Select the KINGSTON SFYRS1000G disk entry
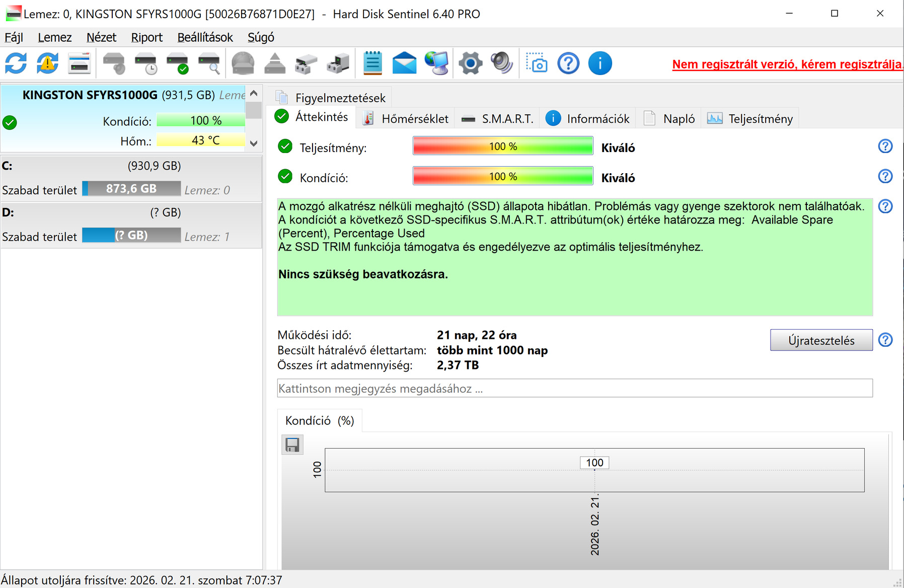The width and height of the screenshot is (904, 588). click(123, 118)
